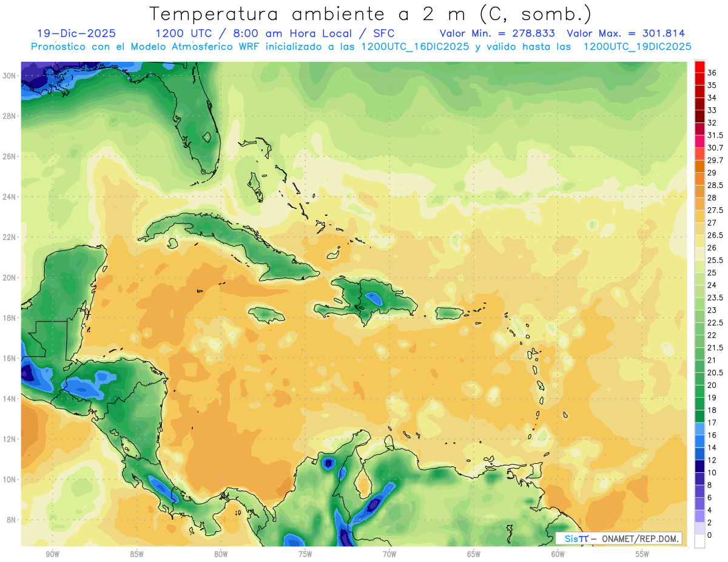Screen dimensions: 728x562
Task: Click latitude axis label '10N'
Action: click(9, 480)
